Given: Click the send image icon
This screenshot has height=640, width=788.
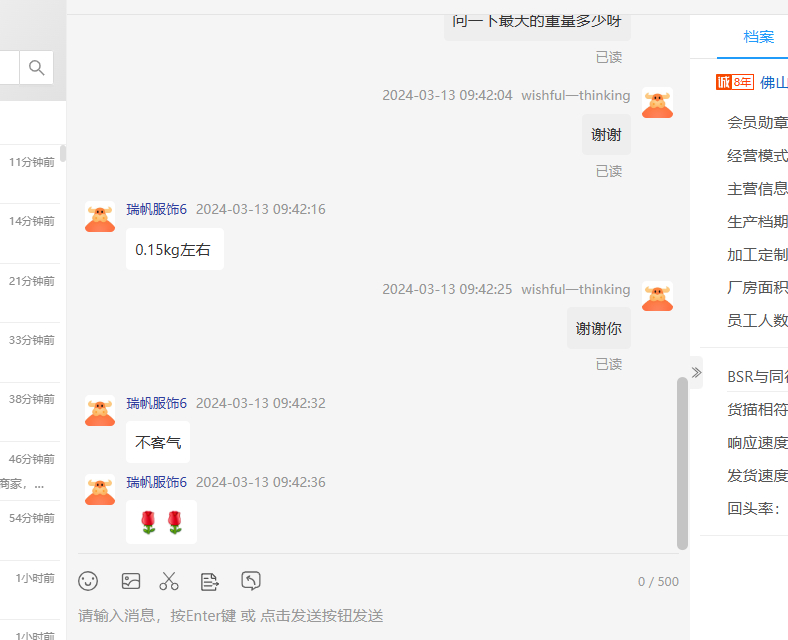Looking at the screenshot, I should (x=131, y=581).
